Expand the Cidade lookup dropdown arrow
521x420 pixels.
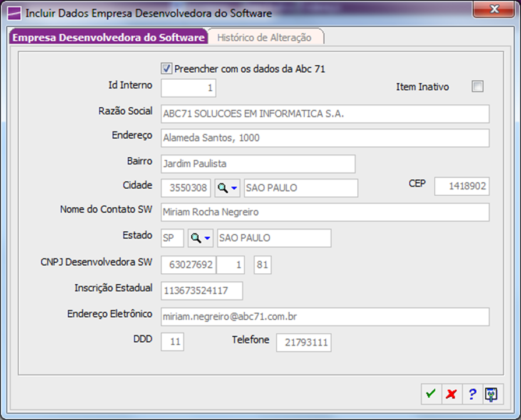coord(234,188)
